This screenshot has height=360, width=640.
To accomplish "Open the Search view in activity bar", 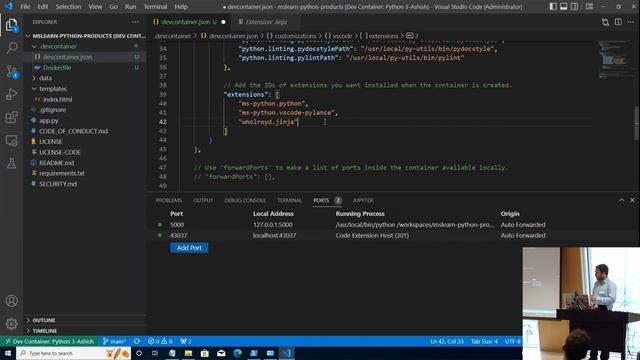I will coord(11,48).
